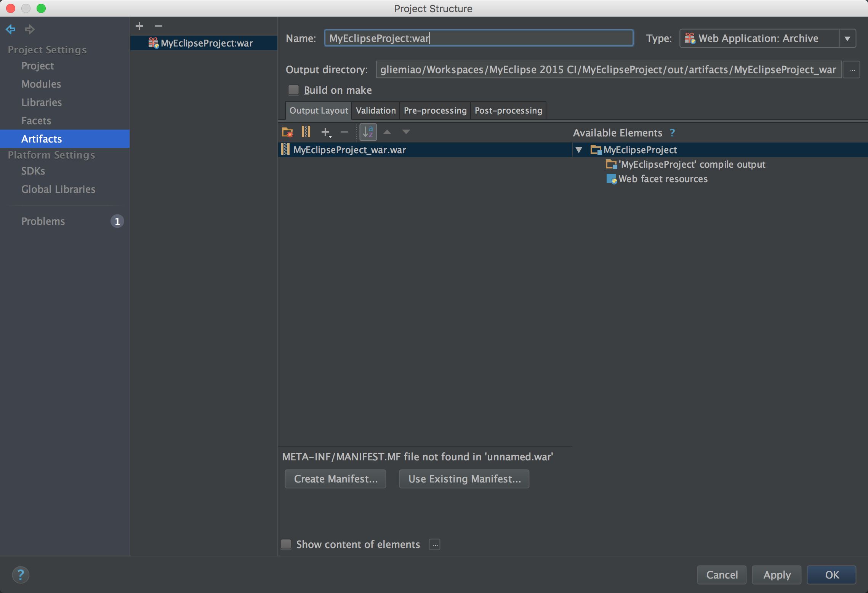The width and height of the screenshot is (868, 593).
Task: Open the help button at bottom left
Action: [x=21, y=574]
